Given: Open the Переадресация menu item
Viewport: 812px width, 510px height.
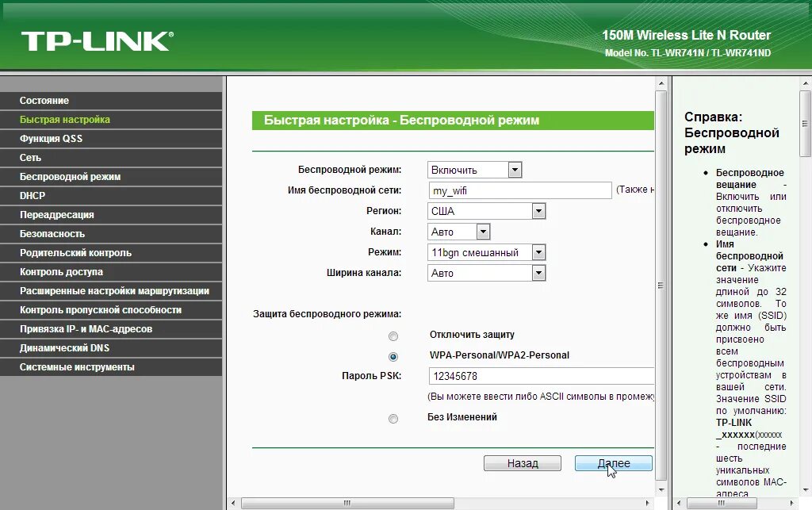Looking at the screenshot, I should point(111,215).
